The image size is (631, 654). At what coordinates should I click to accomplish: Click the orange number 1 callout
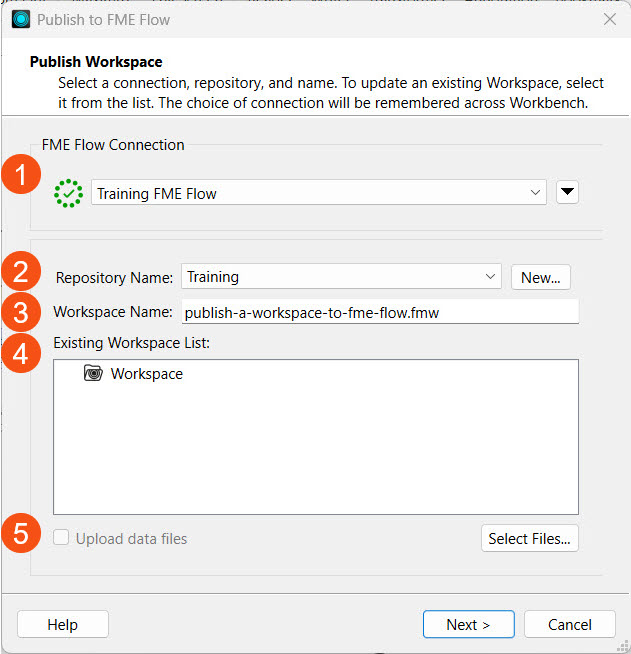pos(21,176)
